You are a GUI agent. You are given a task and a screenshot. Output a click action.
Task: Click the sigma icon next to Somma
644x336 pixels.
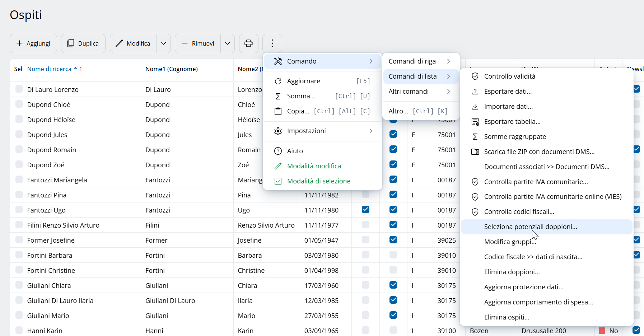pyautogui.click(x=278, y=96)
